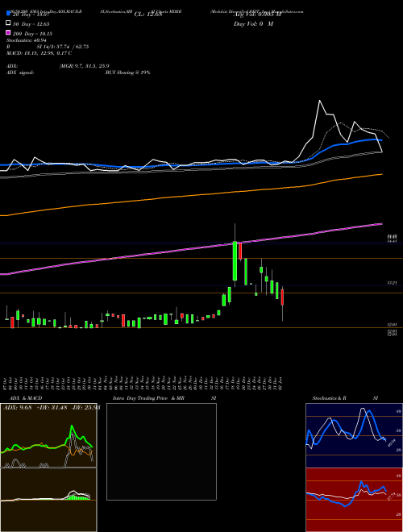This screenshot has height=532, width=403.
Task: Select the '50 Day - 12.65' legend text
Action: click(32, 23)
